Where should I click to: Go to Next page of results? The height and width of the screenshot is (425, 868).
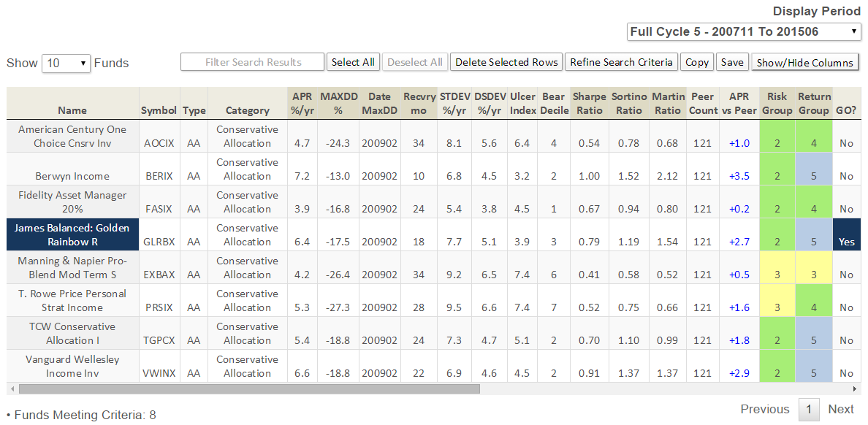click(x=840, y=409)
